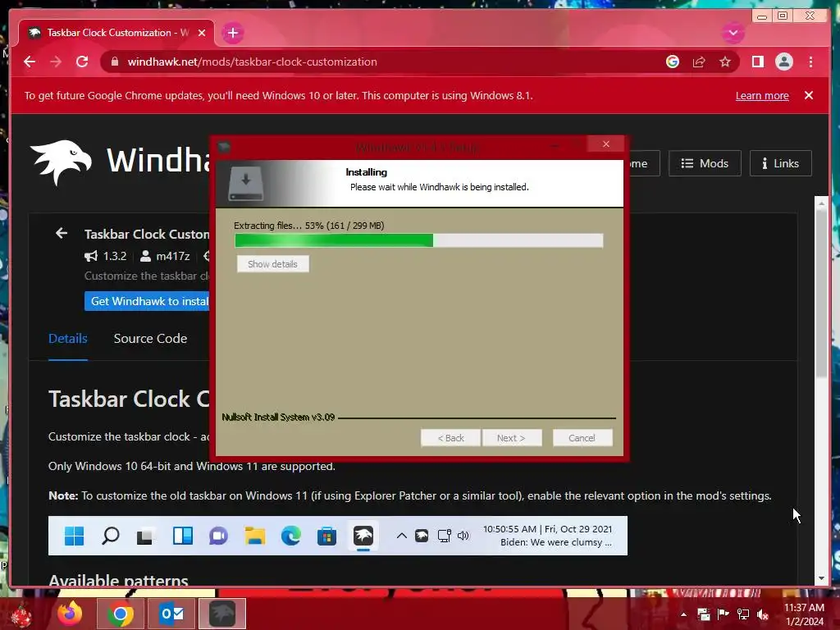Open the network icon in the system tray
This screenshot has height=630, width=840.
[743, 614]
